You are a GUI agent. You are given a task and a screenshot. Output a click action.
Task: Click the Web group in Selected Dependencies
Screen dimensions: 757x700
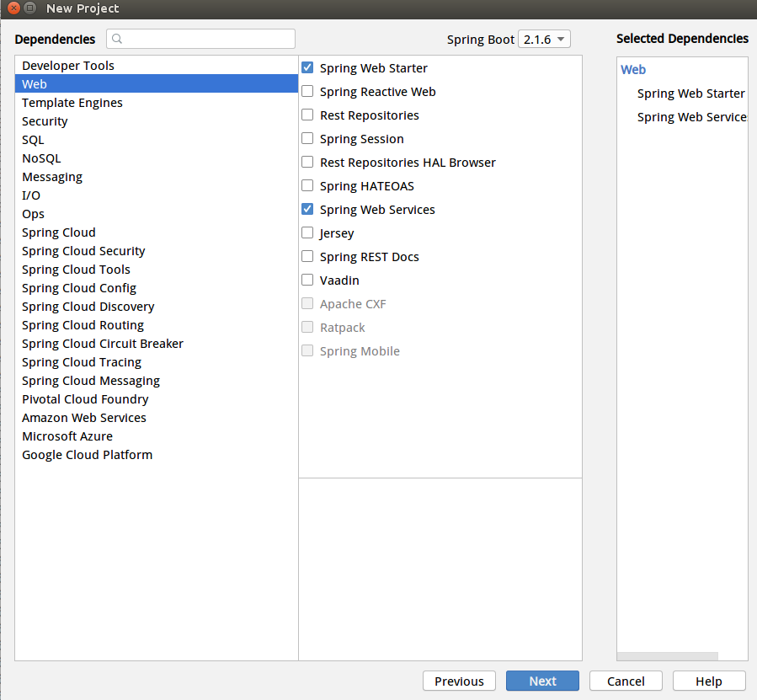coord(633,70)
